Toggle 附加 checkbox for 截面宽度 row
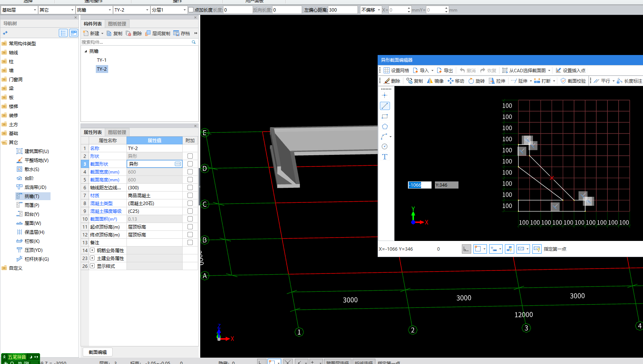 pos(190,172)
